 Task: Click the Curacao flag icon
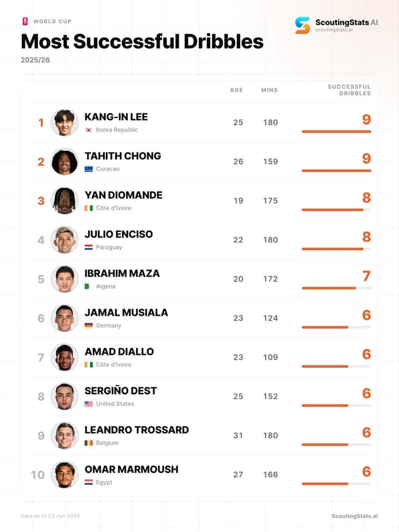89,169
